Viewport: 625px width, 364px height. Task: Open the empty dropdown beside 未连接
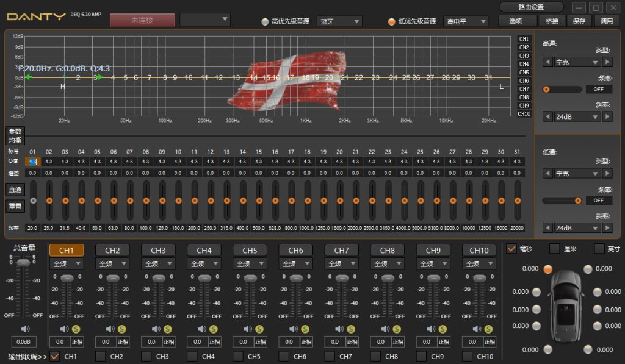click(205, 20)
